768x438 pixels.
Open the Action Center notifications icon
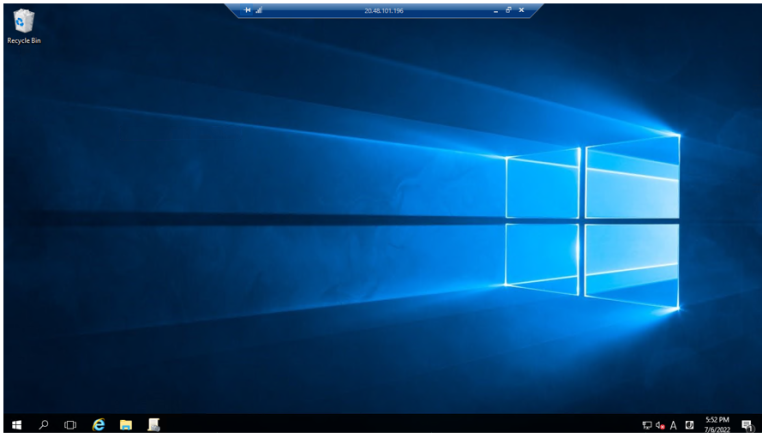pos(747,425)
